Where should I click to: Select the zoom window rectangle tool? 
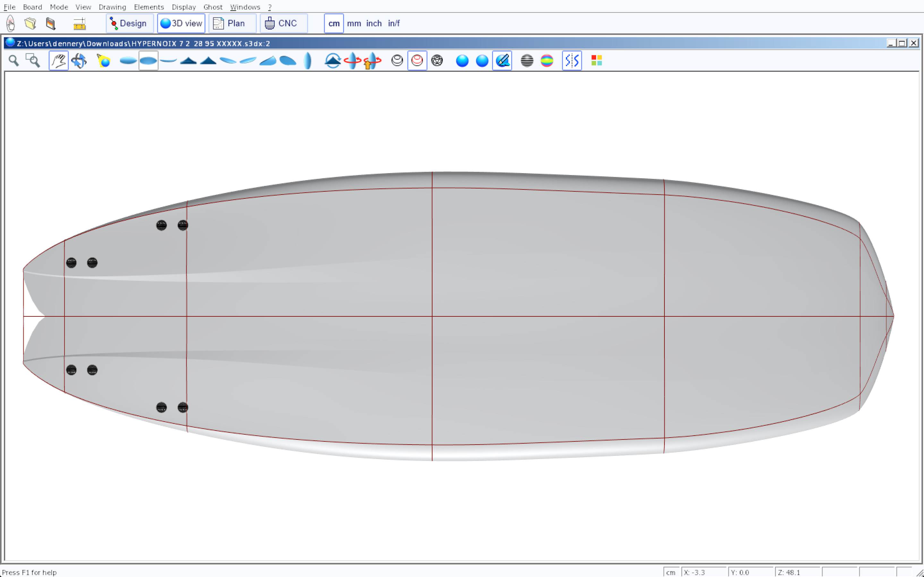33,61
